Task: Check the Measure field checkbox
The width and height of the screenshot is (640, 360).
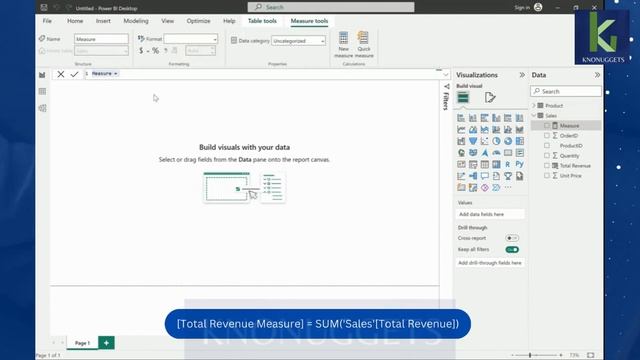Action: [547, 126]
